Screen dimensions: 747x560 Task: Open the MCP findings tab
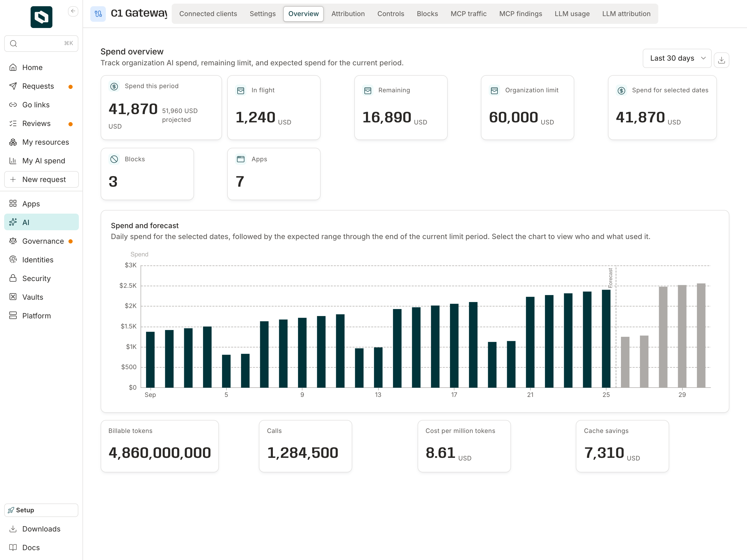coord(520,14)
